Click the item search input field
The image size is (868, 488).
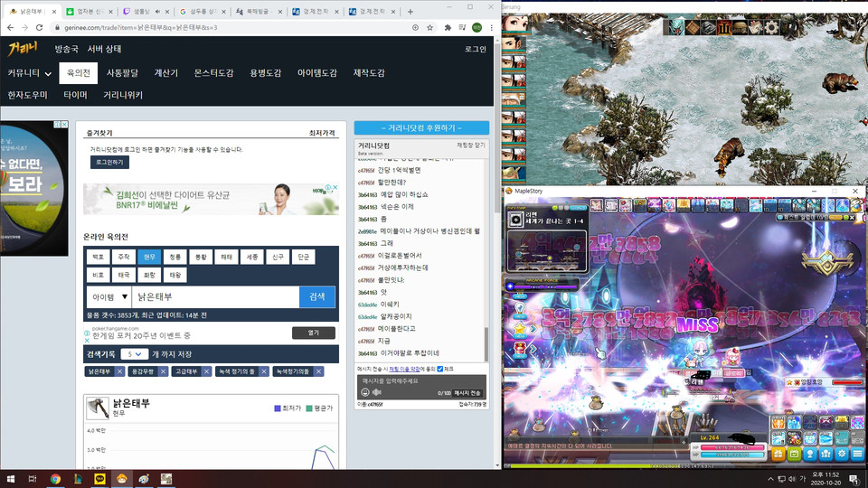point(215,296)
